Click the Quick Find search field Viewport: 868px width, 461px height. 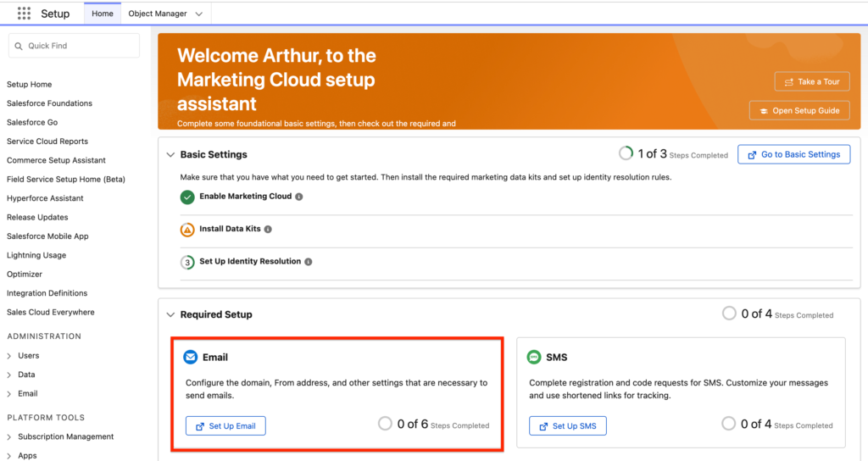[x=74, y=46]
